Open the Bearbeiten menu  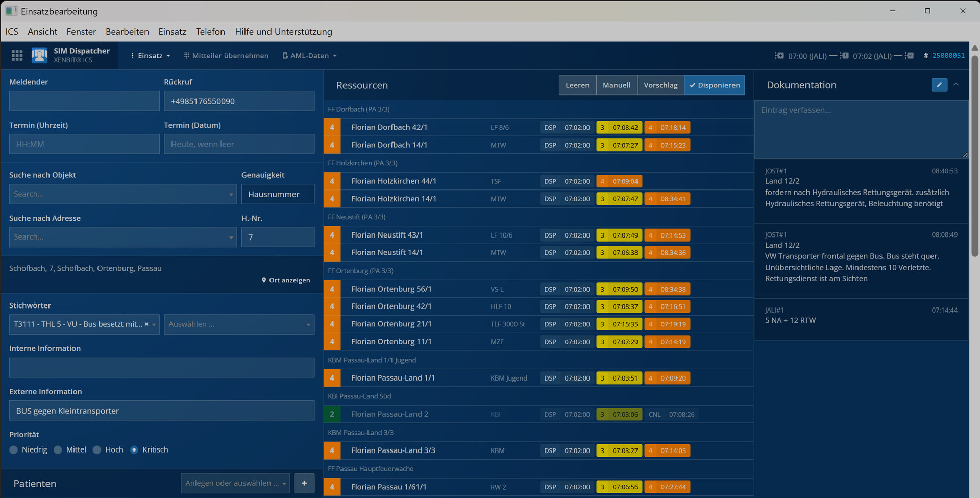click(x=127, y=32)
